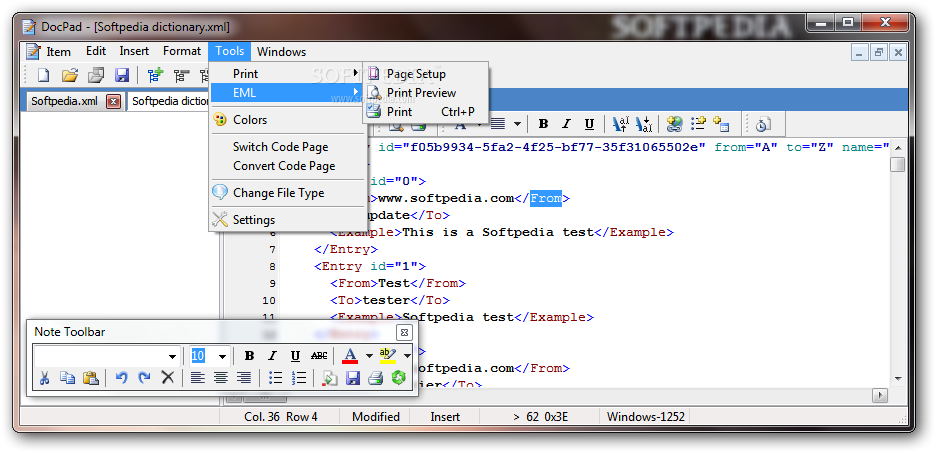Toggle Bold in the Note Toolbar
The image size is (936, 453).
tap(250, 356)
